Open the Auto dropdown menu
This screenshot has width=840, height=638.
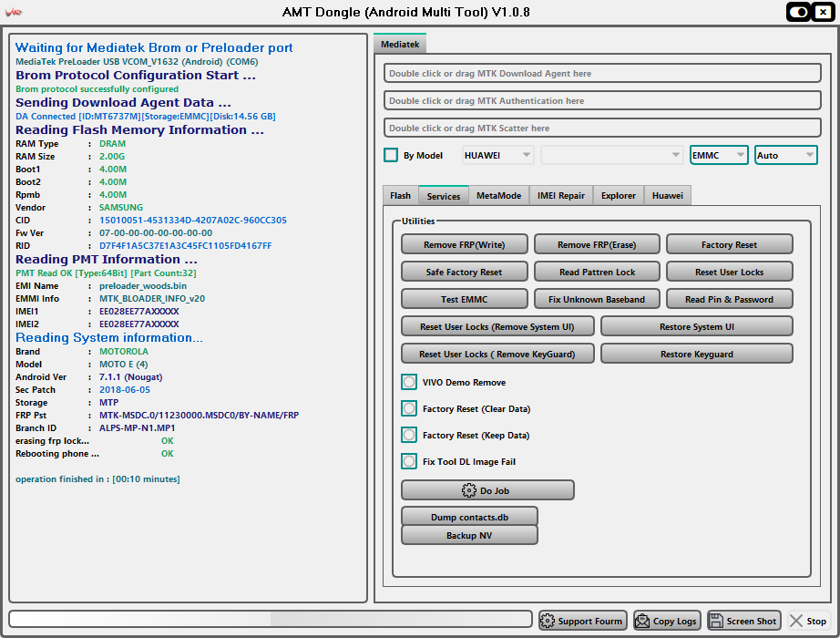click(785, 155)
